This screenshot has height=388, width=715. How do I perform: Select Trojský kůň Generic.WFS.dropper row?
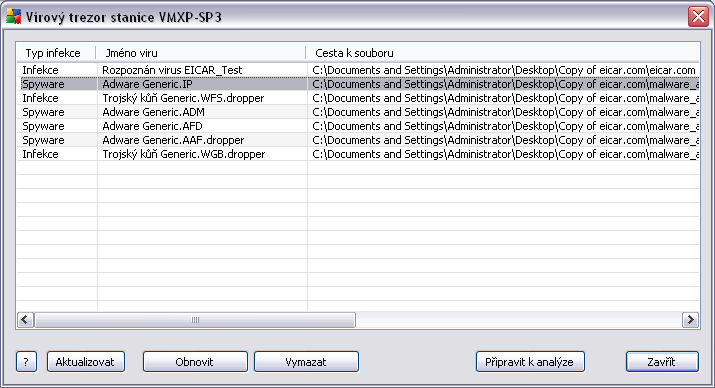click(x=358, y=98)
